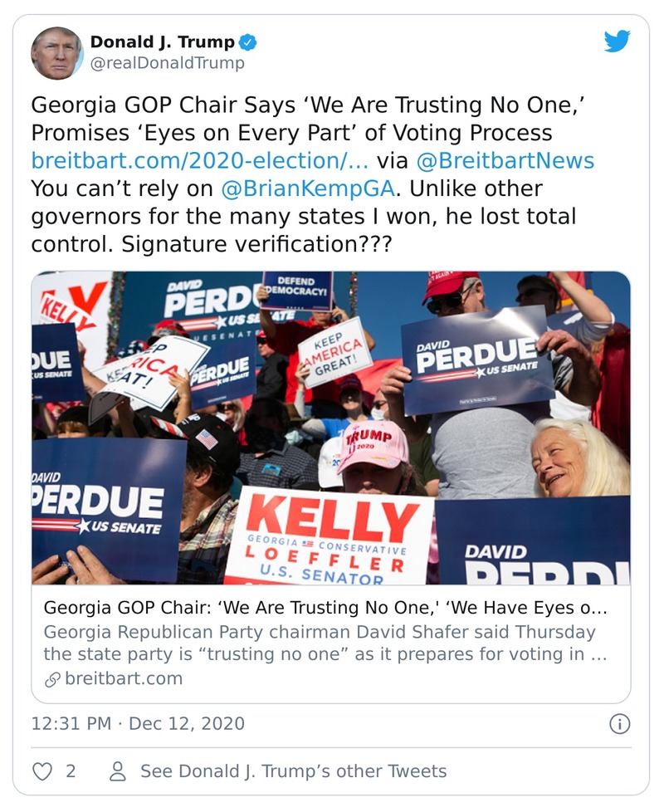Viewport: 664px width, 812px height.
Task: Open the 12:31 PM Dec 12, 2020 timestamp
Action: tap(138, 723)
